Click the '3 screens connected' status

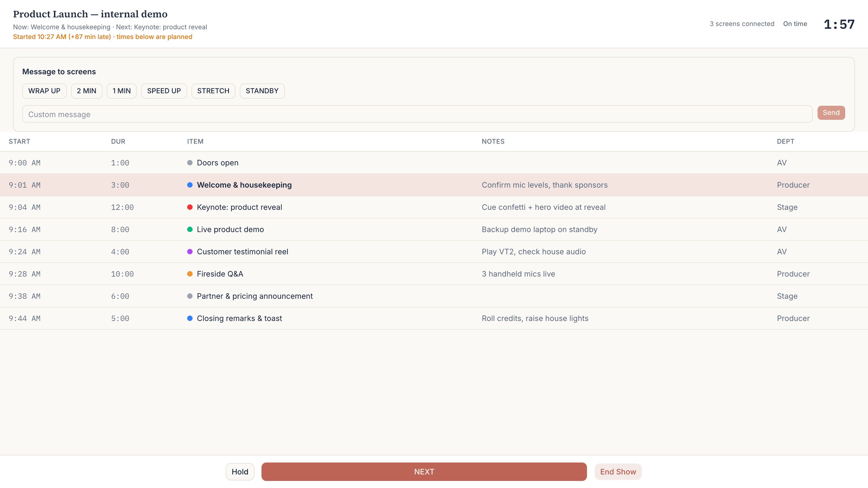click(742, 24)
